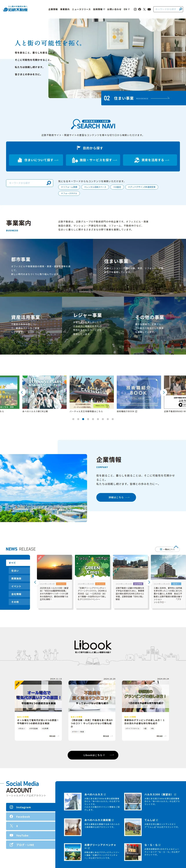Screen dimensions: 186x868
Task: Open the レジャー事業 business panel
Action: 93,325
